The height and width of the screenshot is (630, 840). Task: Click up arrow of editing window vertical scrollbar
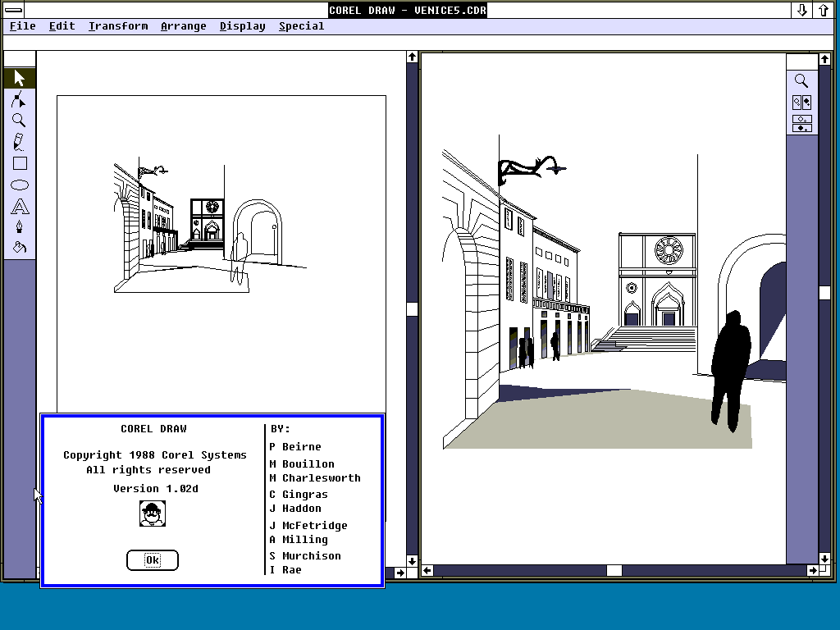412,57
